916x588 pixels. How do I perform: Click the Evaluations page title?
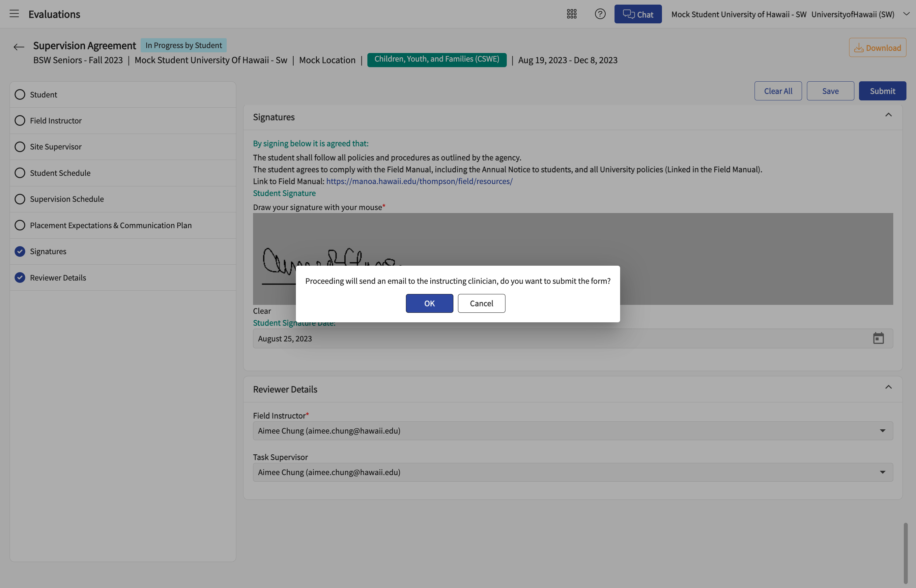click(54, 14)
